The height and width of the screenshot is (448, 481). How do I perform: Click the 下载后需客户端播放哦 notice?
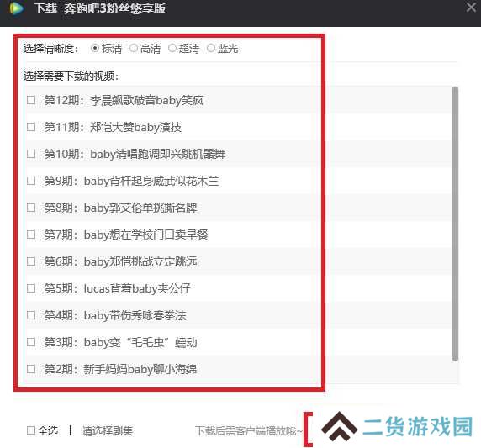coord(248,431)
